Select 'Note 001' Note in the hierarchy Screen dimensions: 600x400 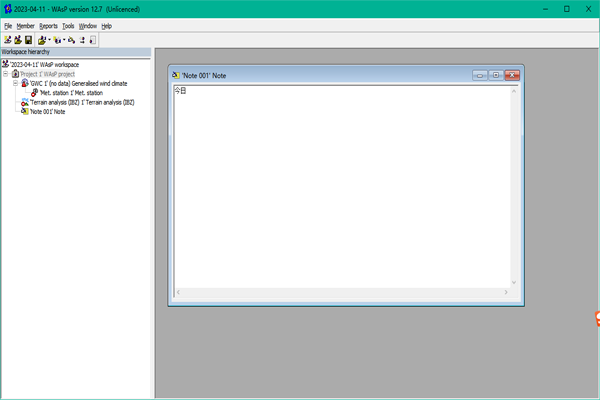point(47,112)
